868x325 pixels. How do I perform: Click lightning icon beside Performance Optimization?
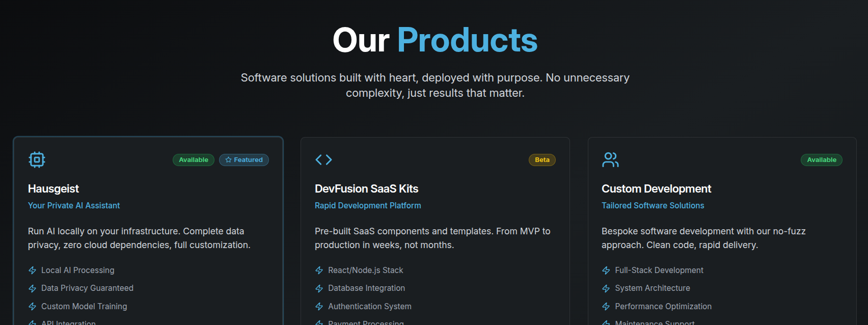(606, 307)
